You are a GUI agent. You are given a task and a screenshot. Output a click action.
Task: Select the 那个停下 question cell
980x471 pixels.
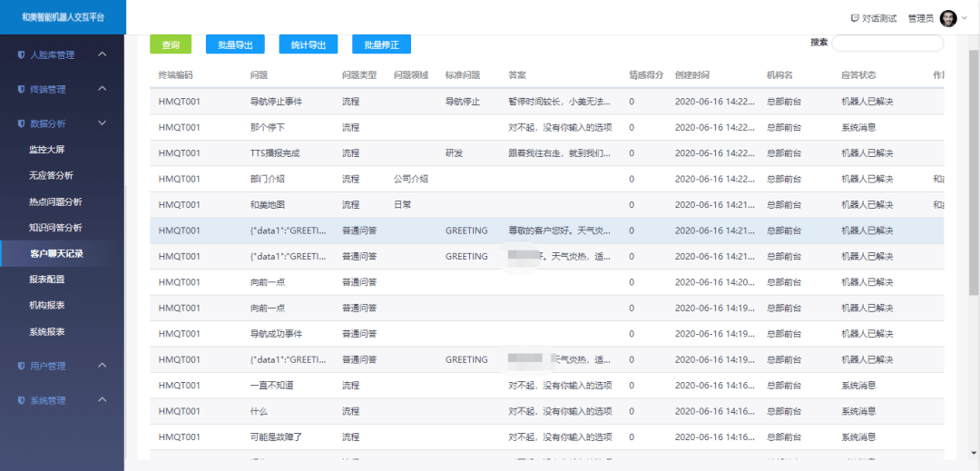(268, 127)
